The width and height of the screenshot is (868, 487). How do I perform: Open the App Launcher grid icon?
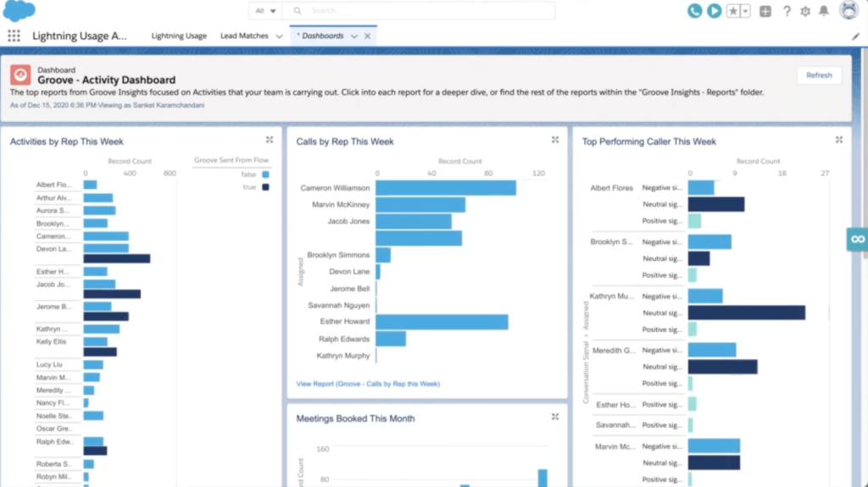(14, 36)
